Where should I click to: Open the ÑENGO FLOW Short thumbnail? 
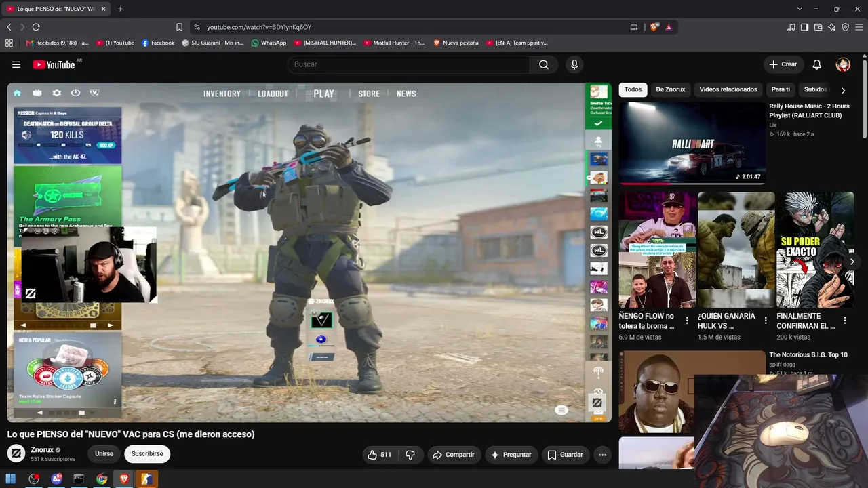[x=657, y=250]
